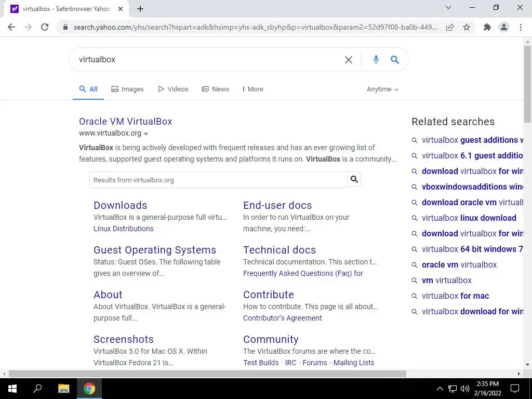The width and height of the screenshot is (532, 399).
Task: Close the virtualbox Saferbrowser Yahoo tab
Action: tap(121, 9)
